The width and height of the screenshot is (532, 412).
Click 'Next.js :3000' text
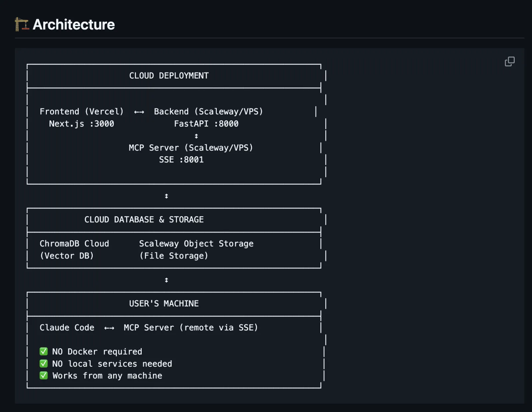pos(81,124)
